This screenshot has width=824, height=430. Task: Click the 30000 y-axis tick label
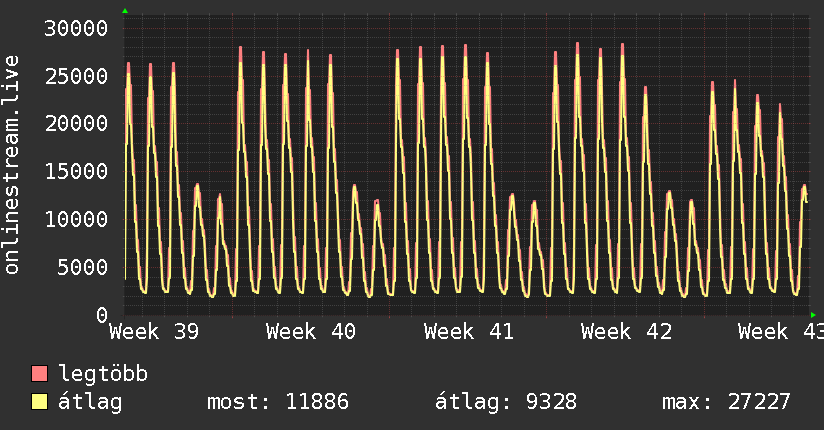[x=76, y=28]
